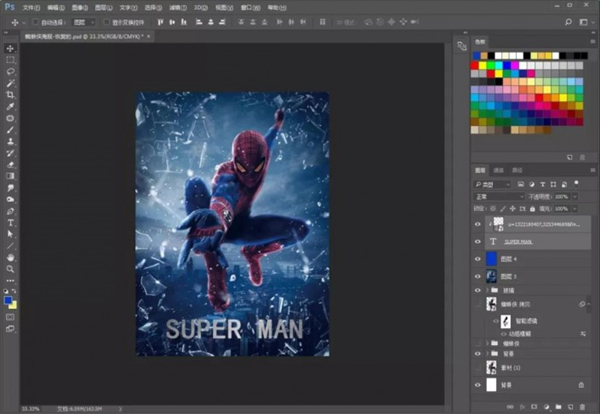
Task: Select the Lasso tool
Action: point(11,71)
